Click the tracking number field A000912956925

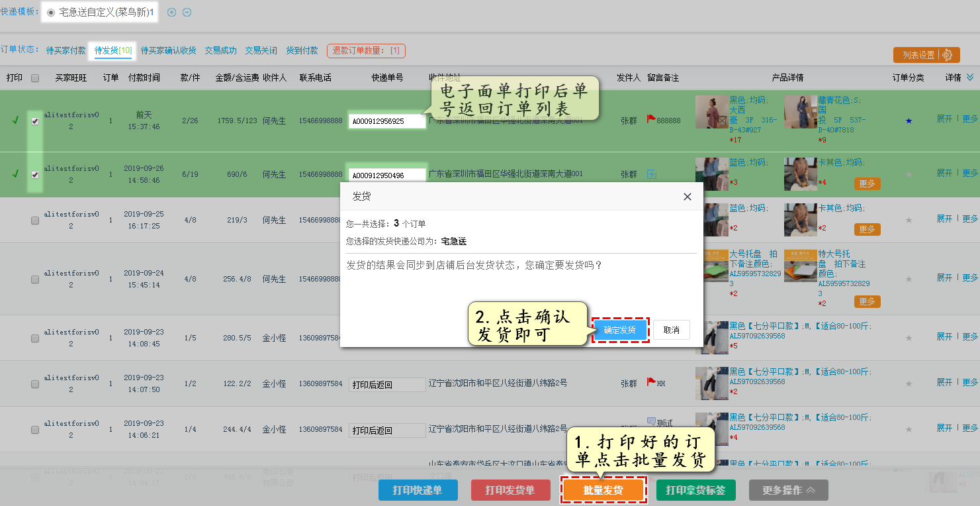[x=387, y=121]
